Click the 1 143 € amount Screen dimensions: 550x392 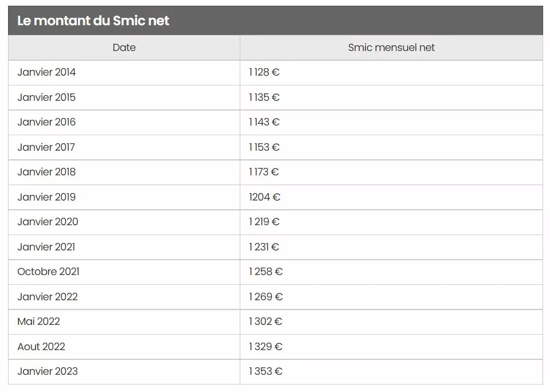point(264,122)
